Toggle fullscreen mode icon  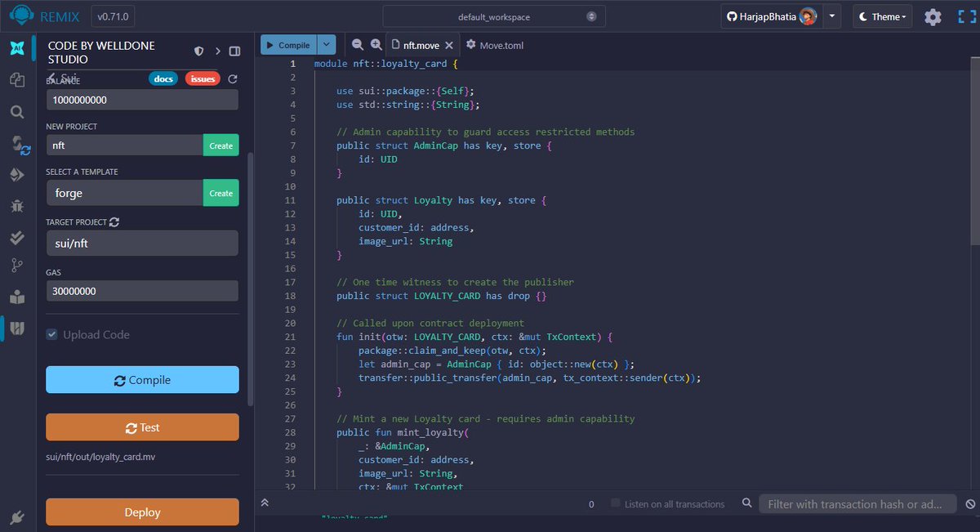(967, 16)
